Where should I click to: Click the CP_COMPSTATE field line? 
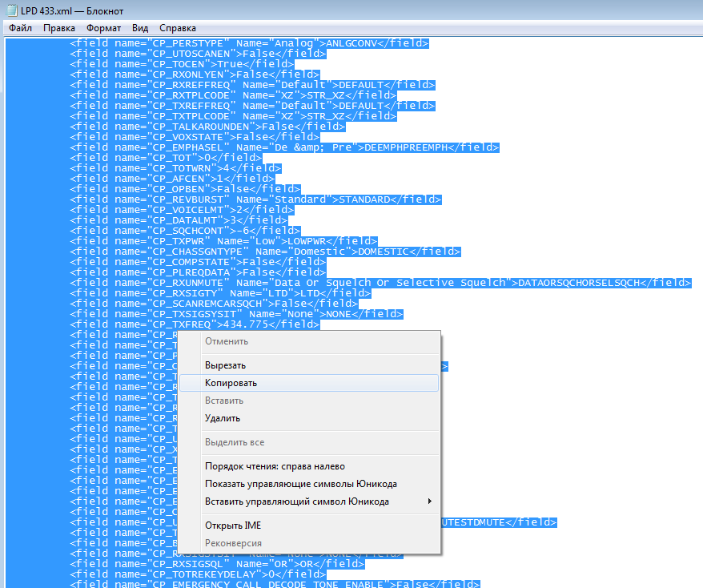[x=198, y=262]
